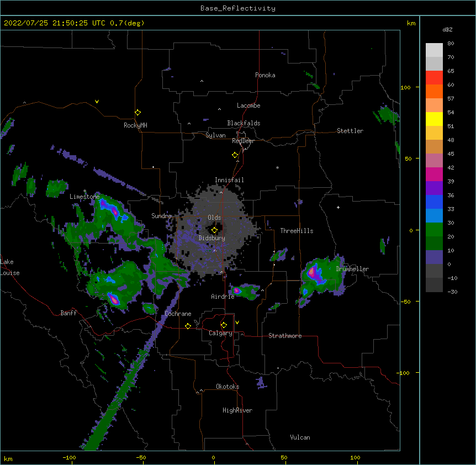Image resolution: width=476 pixels, height=465 pixels.
Task: Click the orange legend swatch for 57-60 dBZ
Action: click(434, 92)
